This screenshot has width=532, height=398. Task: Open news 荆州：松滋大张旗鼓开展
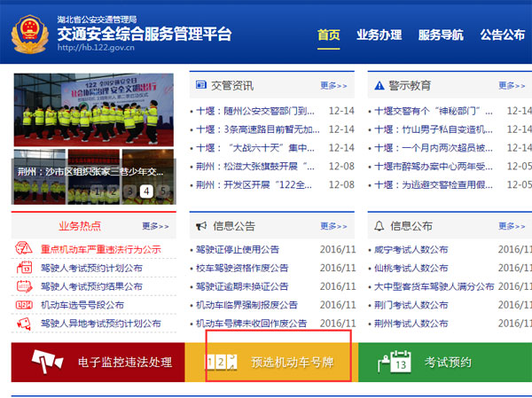tap(255, 167)
